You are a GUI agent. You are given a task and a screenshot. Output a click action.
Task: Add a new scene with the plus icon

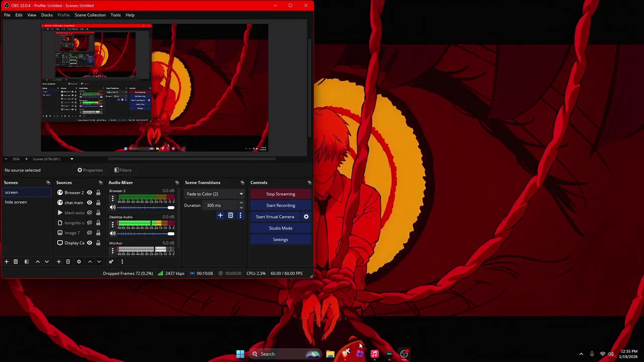coord(7,261)
